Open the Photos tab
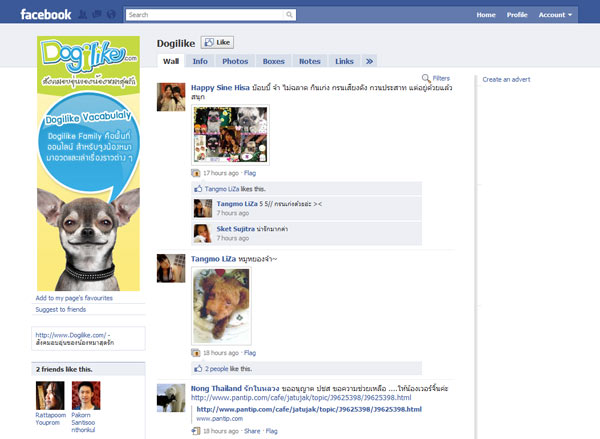This screenshot has width=600, height=439. click(x=235, y=61)
